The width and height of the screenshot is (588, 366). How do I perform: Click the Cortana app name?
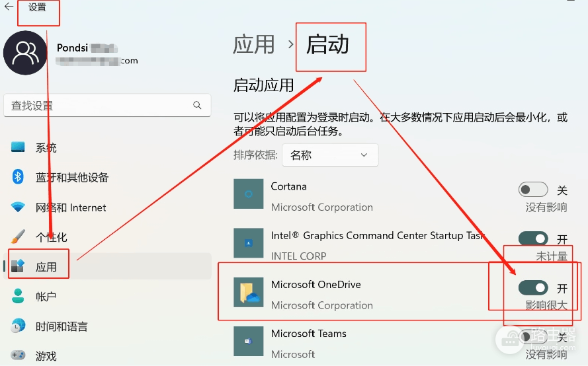[289, 186]
